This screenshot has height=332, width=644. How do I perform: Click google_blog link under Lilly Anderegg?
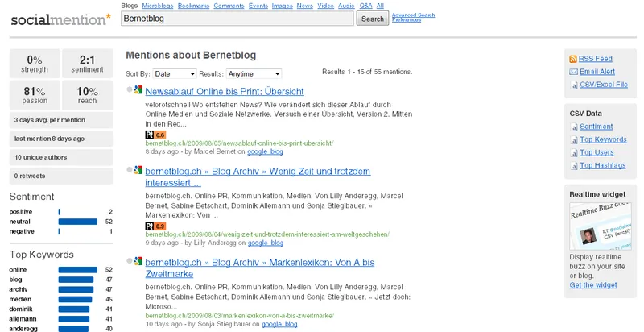click(x=266, y=243)
